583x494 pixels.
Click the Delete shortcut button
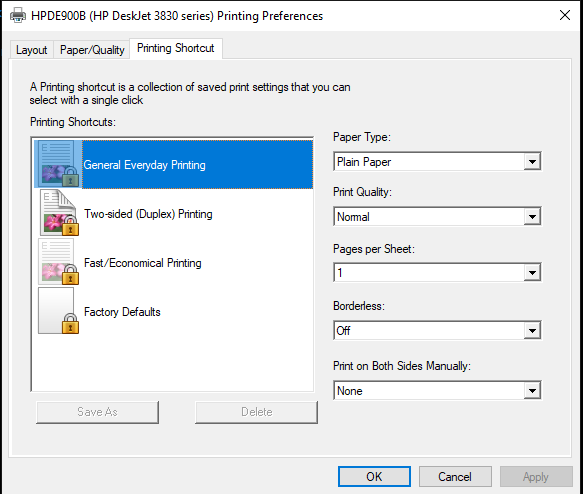tap(257, 412)
